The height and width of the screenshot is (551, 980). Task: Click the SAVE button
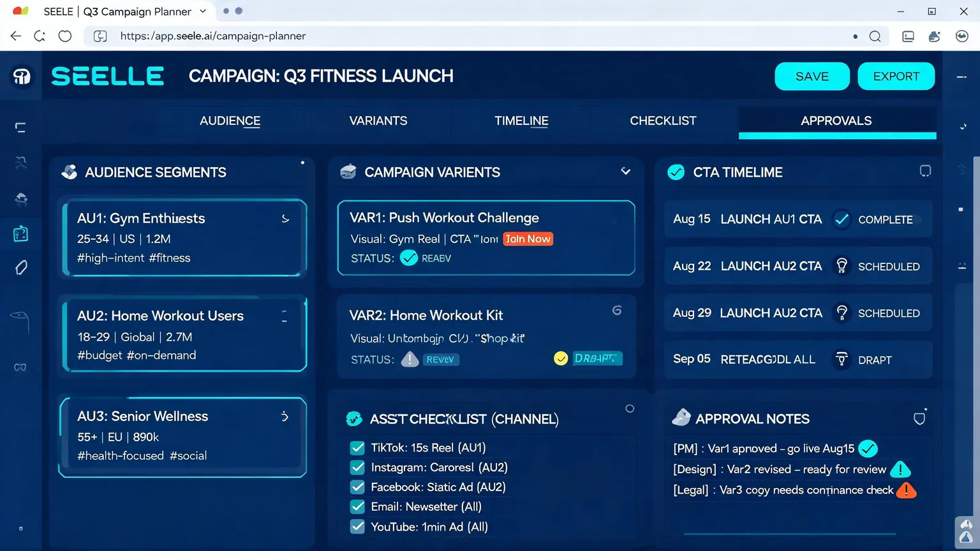pyautogui.click(x=812, y=77)
